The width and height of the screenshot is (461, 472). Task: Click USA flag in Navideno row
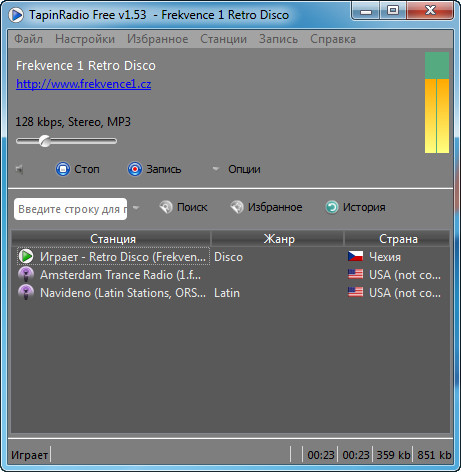pyautogui.click(x=355, y=292)
